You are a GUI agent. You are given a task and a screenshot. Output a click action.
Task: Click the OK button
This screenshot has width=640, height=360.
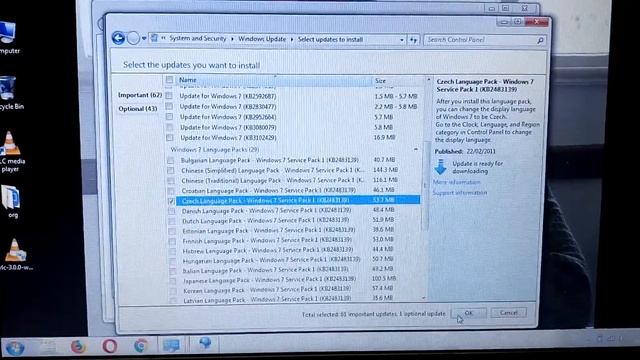click(x=469, y=313)
